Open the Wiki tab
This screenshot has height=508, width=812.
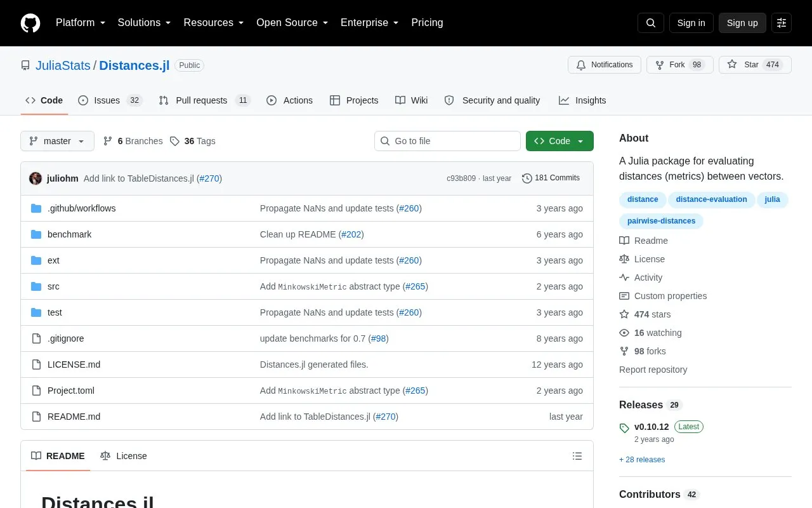click(411, 100)
